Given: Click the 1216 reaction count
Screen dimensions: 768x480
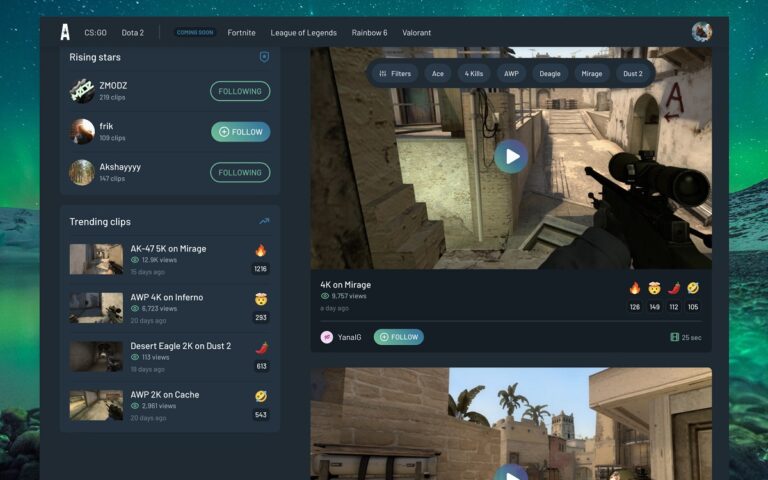Looking at the screenshot, I should (x=261, y=268).
